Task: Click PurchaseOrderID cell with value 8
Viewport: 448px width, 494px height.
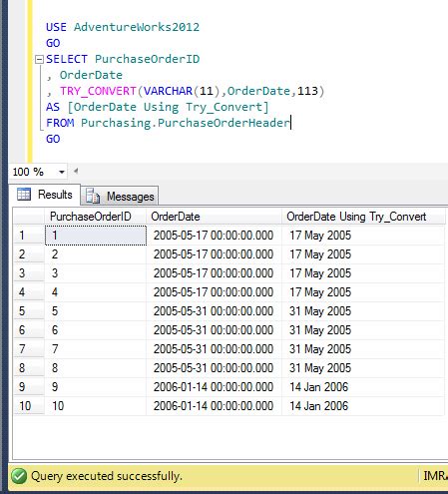Action: pos(96,368)
